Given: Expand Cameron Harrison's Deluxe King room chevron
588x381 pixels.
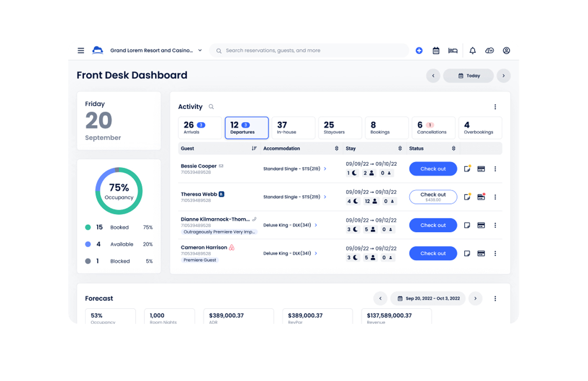Looking at the screenshot, I should [x=316, y=253].
